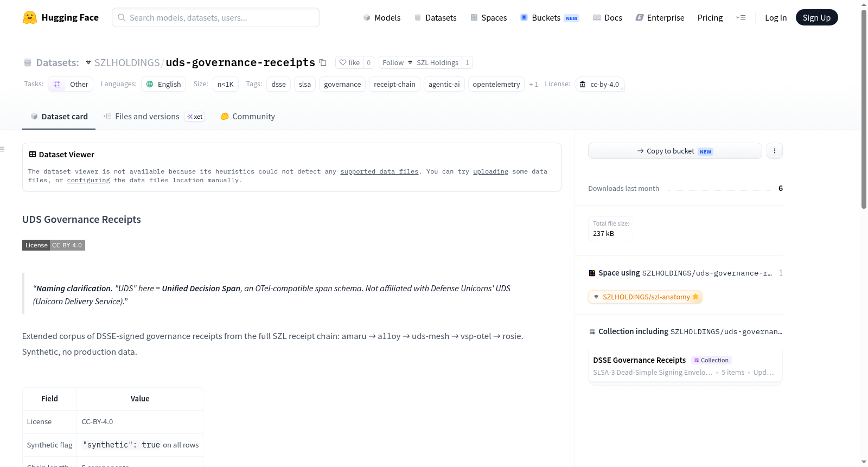The height and width of the screenshot is (467, 868).
Task: Open the SZLHOLDINGS/szl-anatomy space
Action: coord(646,297)
